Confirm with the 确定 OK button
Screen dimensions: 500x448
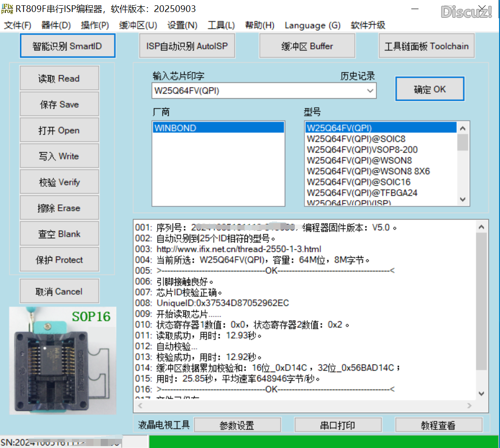pos(429,89)
